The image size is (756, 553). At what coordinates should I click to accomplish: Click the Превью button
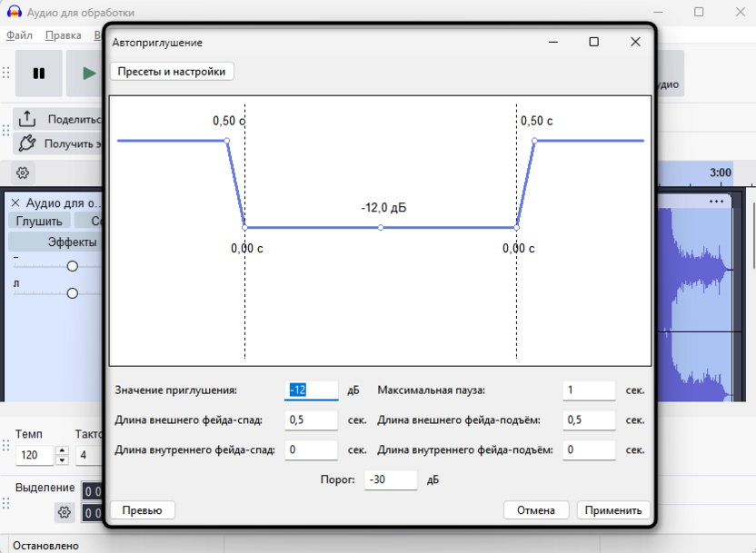pos(143,510)
